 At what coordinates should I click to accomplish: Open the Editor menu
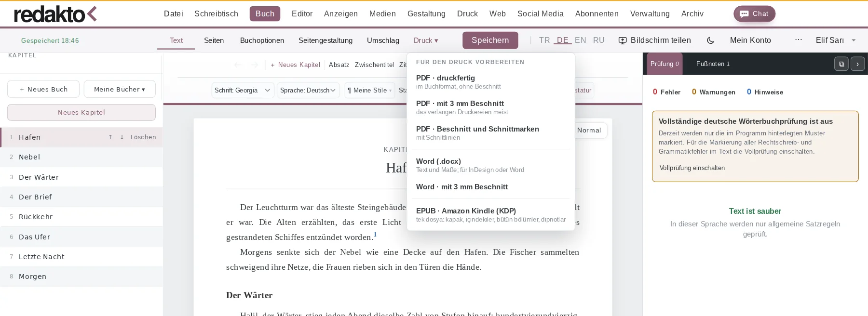[x=302, y=14]
